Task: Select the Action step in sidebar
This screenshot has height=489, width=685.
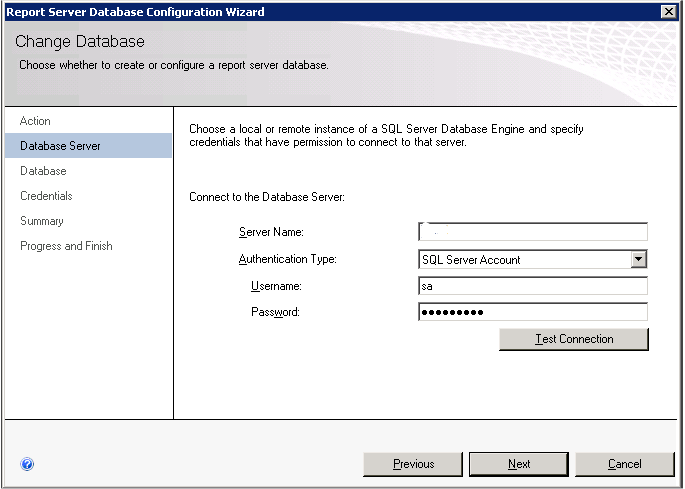Action: point(35,121)
